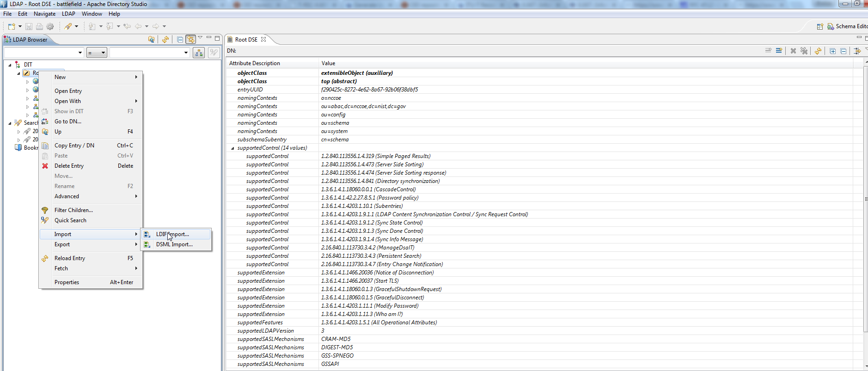The width and height of the screenshot is (868, 371).
Task: Expand all attributes in entry editor
Action: [x=832, y=51]
